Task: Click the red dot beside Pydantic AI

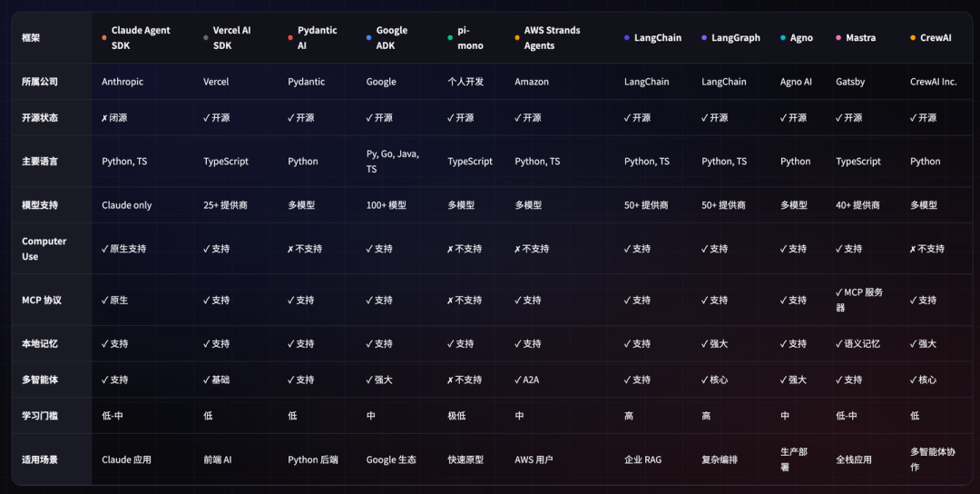Action: coord(290,37)
